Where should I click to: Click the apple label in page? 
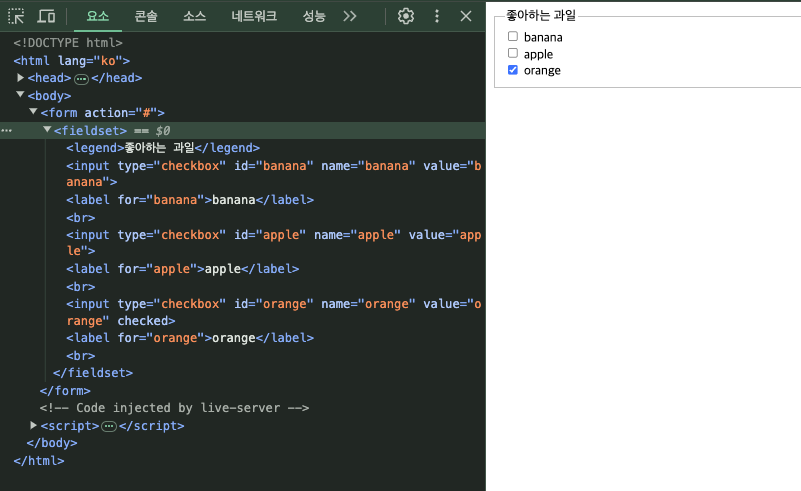tap(538, 54)
